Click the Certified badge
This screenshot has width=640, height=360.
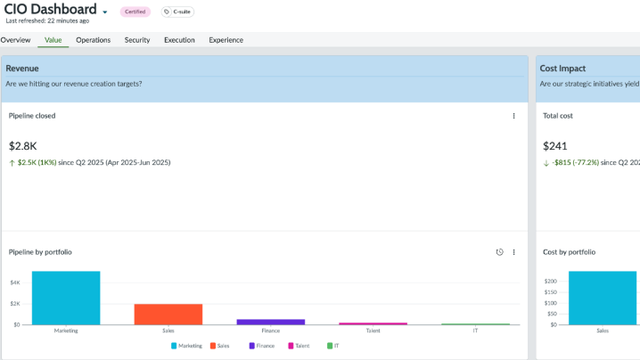click(135, 12)
